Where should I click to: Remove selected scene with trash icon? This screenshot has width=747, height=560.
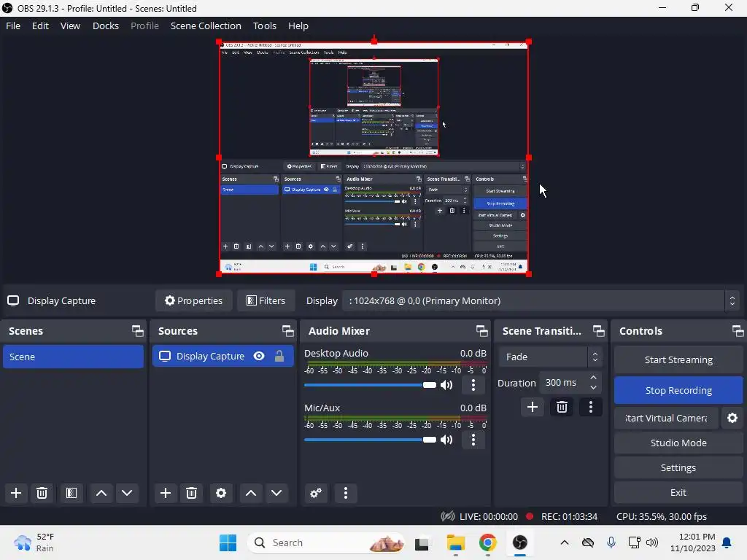coord(42,493)
